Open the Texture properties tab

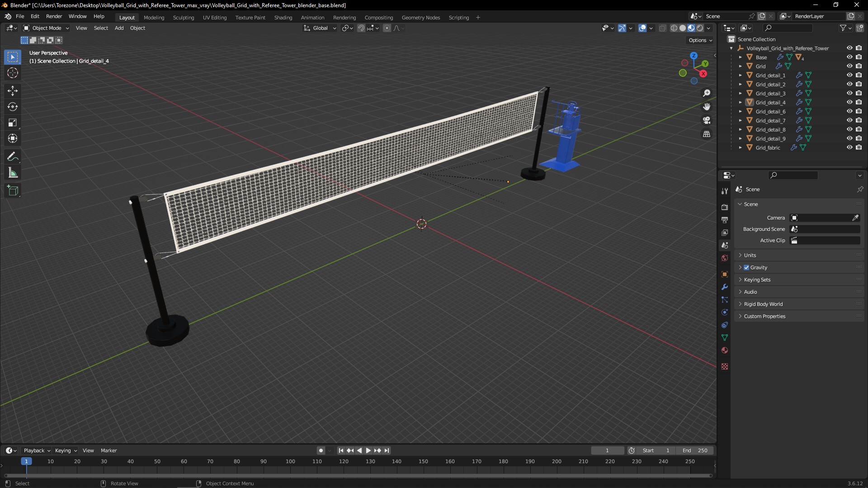(725, 366)
